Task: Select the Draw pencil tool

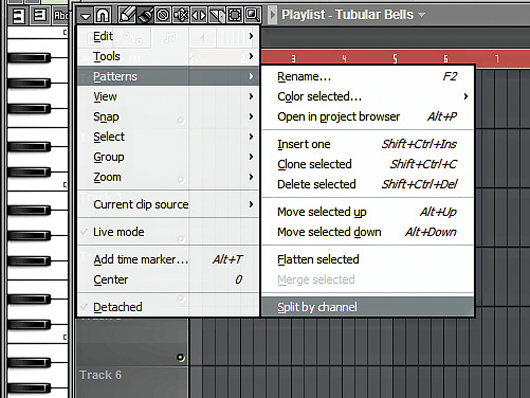Action: tap(127, 15)
